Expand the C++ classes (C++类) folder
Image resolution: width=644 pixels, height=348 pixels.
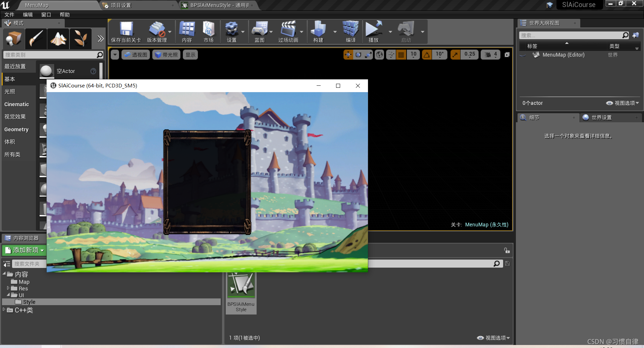tap(4, 309)
